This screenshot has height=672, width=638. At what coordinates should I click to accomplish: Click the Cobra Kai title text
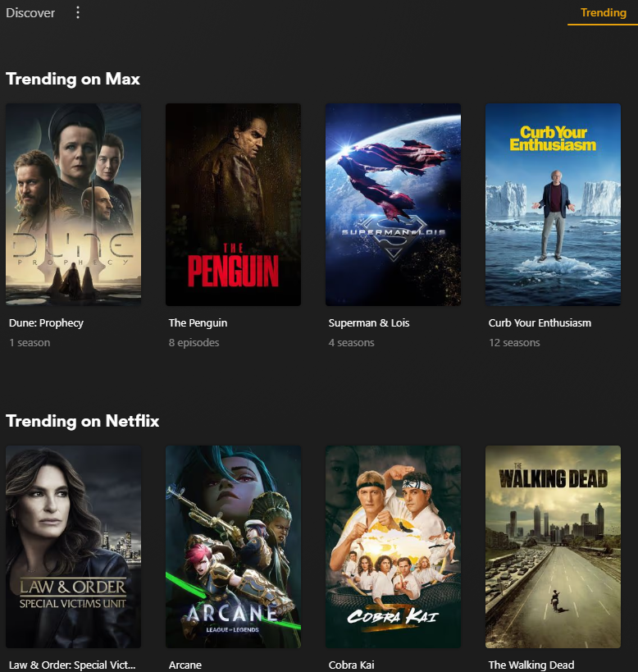click(x=351, y=665)
